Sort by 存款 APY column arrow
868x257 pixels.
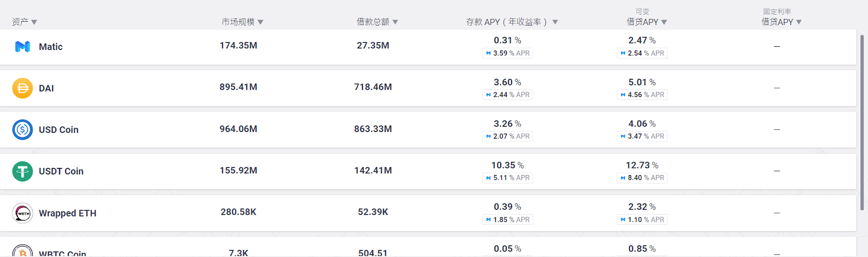point(555,22)
